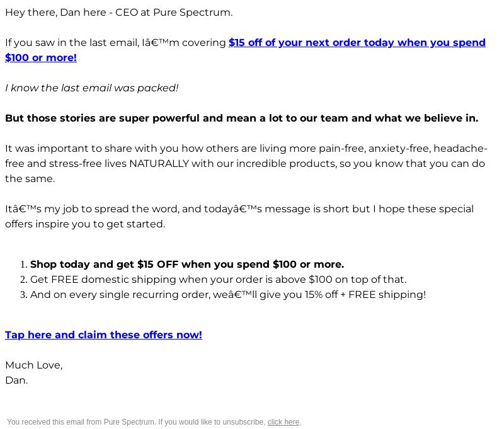Click the unsubscribe 'click here' link
Viewport: 504px width, 429px height.
click(283, 422)
